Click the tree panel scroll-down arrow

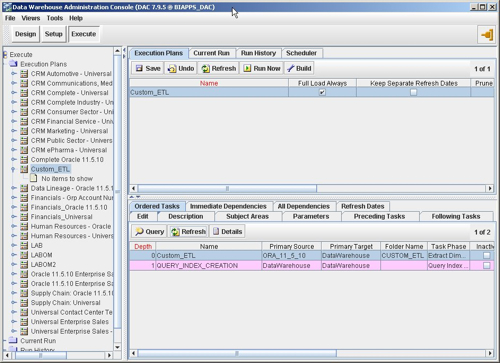point(117,347)
